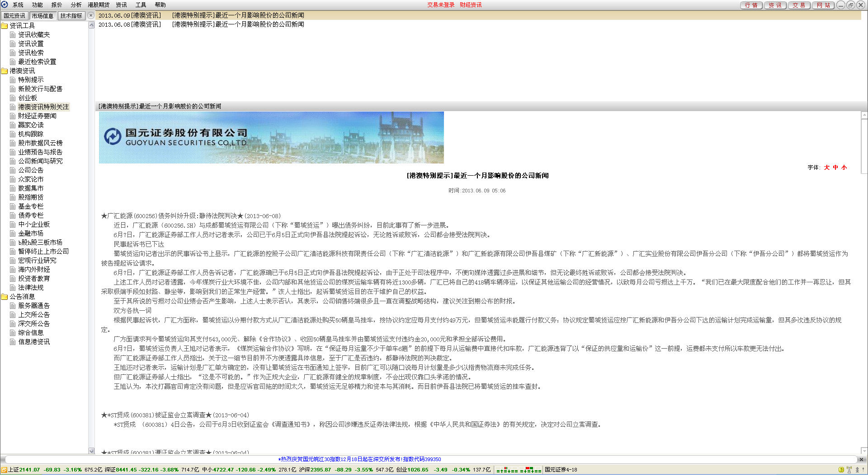Select 深交所公告 tree item
This screenshot has height=476, width=868.
tap(34, 324)
